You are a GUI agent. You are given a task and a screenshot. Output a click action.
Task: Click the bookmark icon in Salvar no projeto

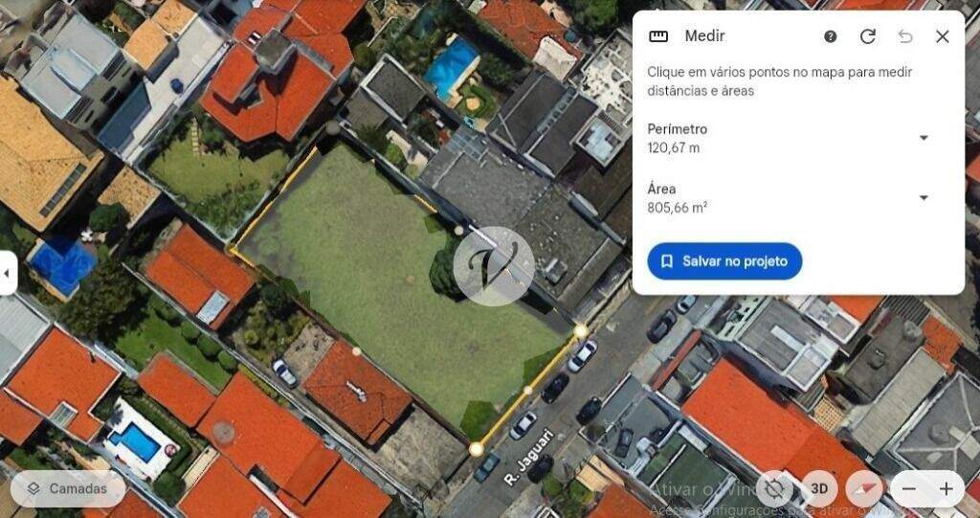(666, 260)
